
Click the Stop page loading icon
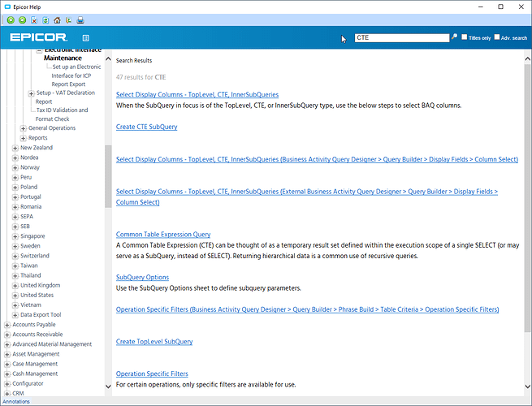pyautogui.click(x=34, y=20)
